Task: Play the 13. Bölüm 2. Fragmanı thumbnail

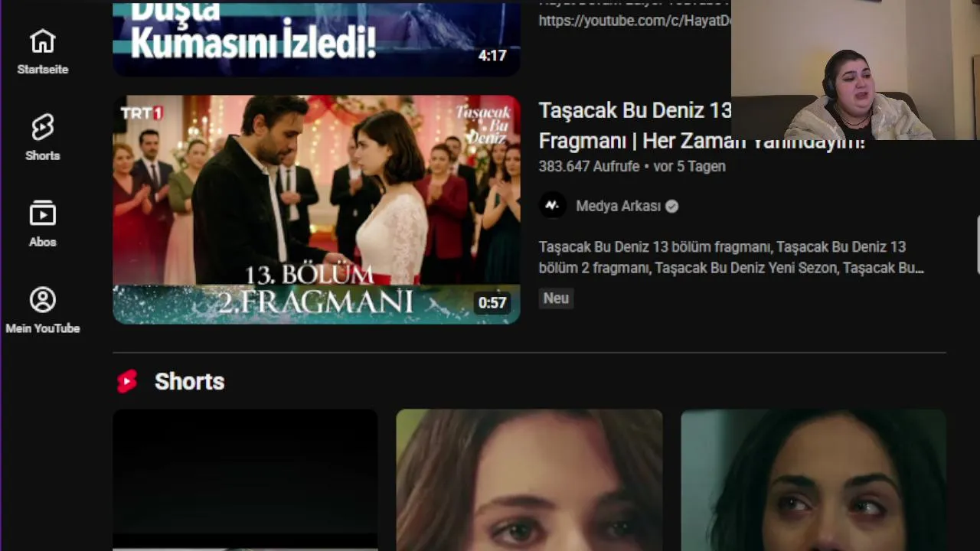Action: 316,209
